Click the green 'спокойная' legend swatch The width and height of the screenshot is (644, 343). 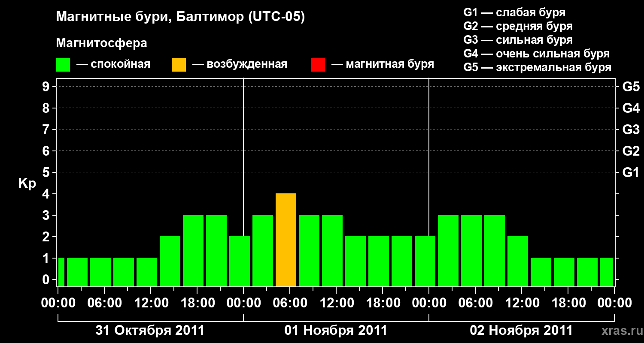(x=63, y=65)
